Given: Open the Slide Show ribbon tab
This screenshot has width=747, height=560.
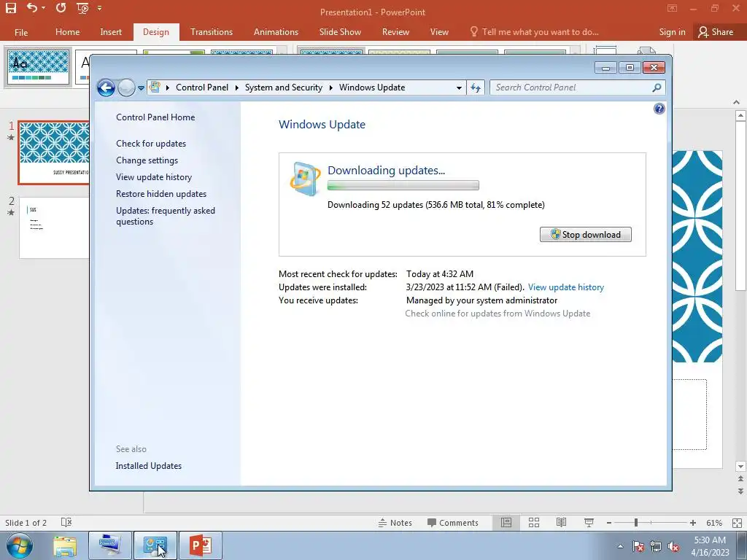Looking at the screenshot, I should click(340, 32).
